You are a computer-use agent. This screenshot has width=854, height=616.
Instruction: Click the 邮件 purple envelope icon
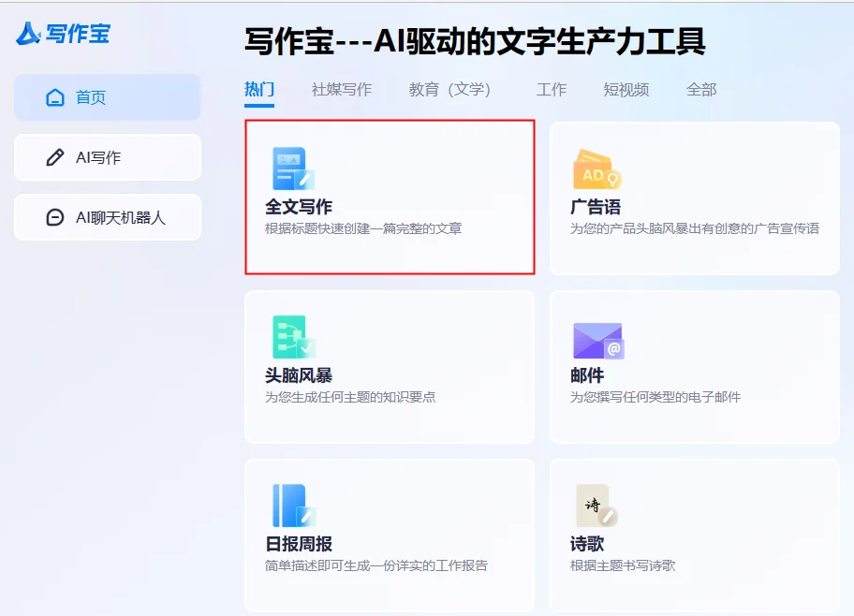[598, 341]
